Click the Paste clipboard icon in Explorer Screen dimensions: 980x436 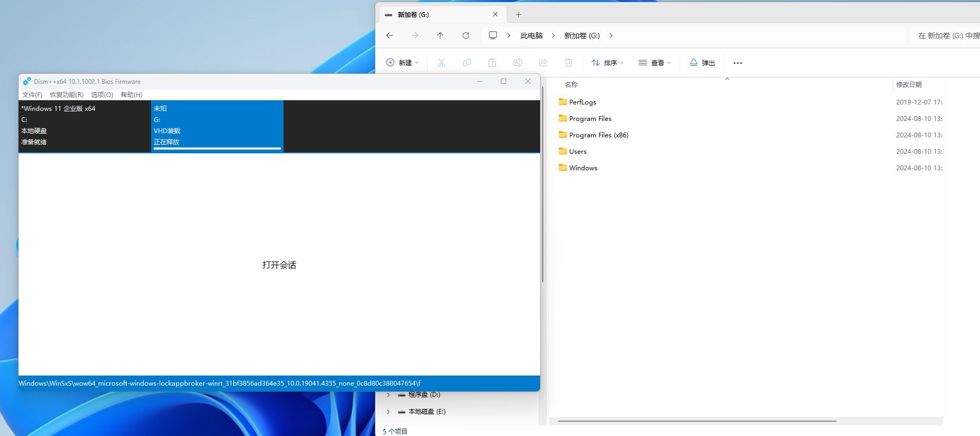click(x=492, y=63)
